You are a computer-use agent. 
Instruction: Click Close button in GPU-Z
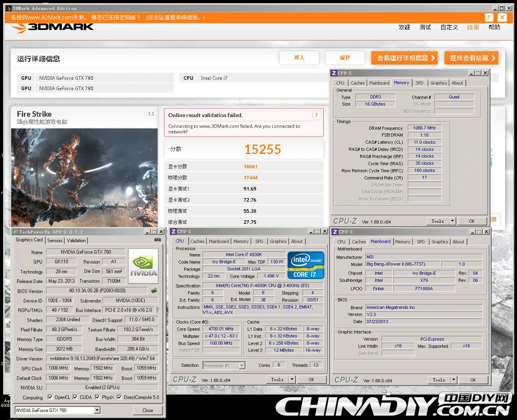pyautogui.click(x=148, y=410)
